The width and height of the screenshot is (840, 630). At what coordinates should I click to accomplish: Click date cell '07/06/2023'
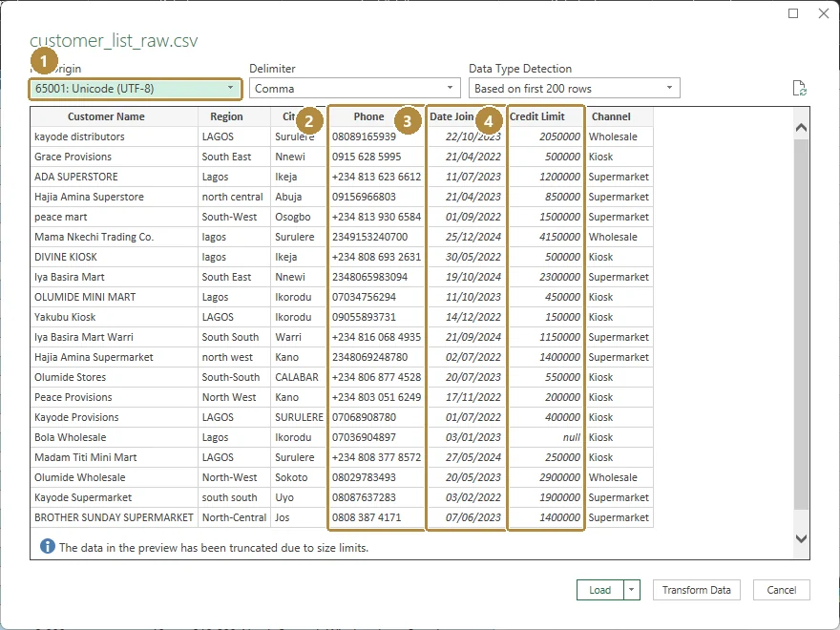(x=466, y=517)
